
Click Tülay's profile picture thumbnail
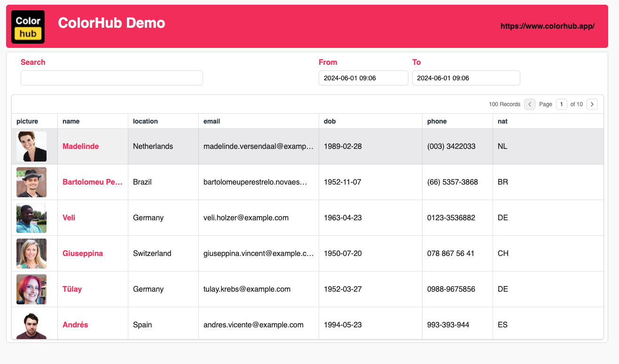[x=31, y=289]
